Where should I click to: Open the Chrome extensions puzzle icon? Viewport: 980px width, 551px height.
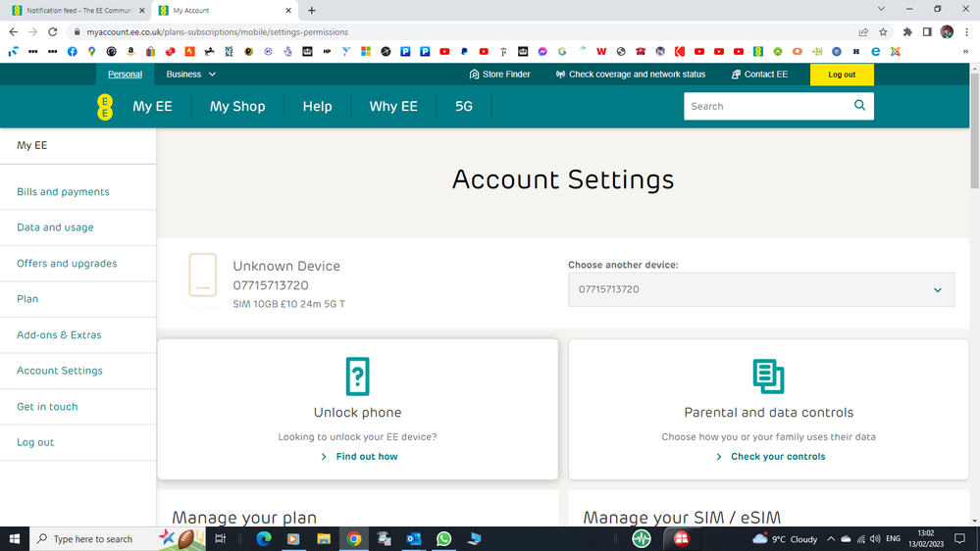click(x=907, y=31)
